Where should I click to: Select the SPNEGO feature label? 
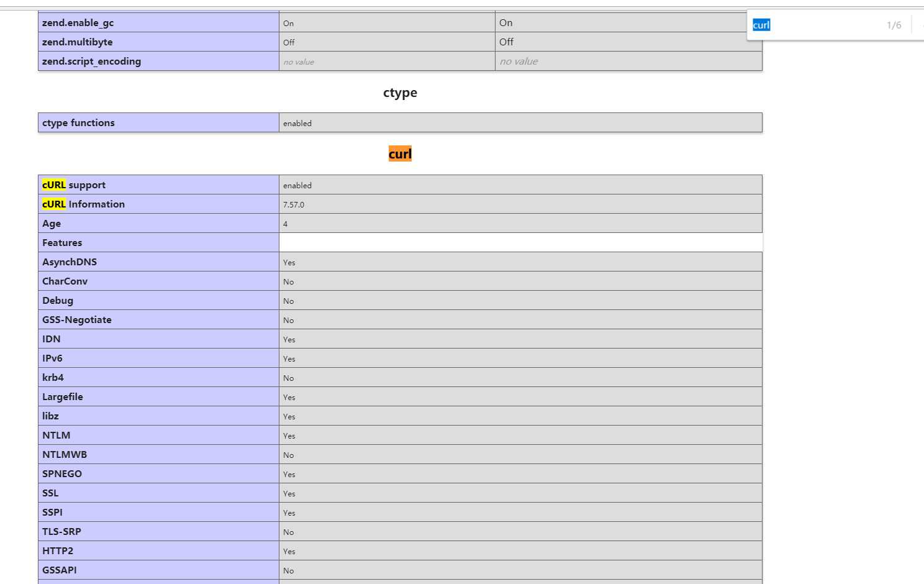(62, 474)
